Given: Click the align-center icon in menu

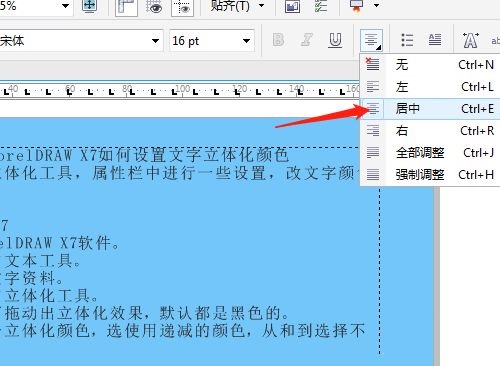Looking at the screenshot, I should (x=373, y=109).
